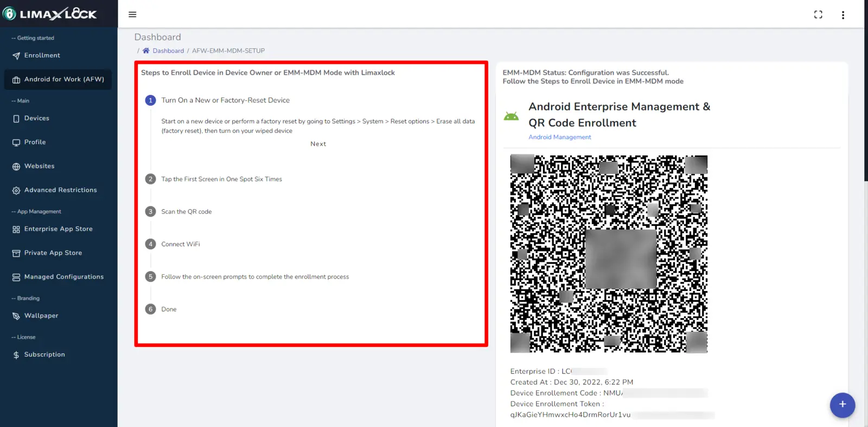
Task: Click the enrollment QR code image
Action: click(x=609, y=254)
